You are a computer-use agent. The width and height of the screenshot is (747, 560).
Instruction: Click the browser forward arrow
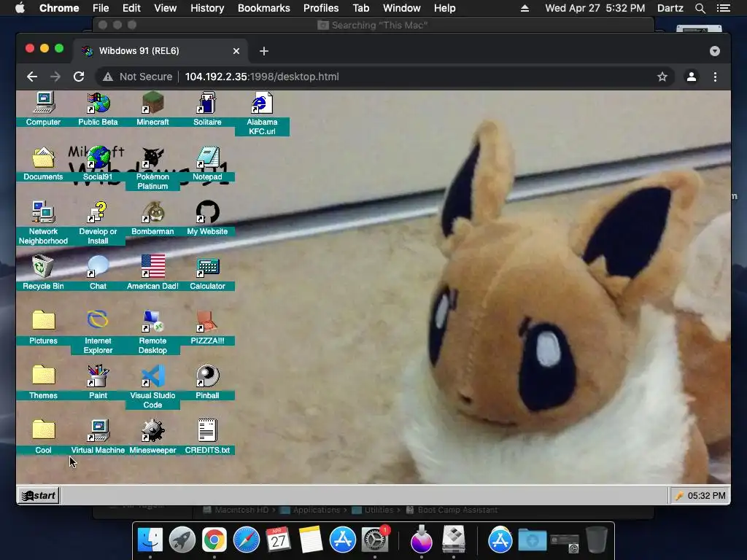pyautogui.click(x=55, y=77)
